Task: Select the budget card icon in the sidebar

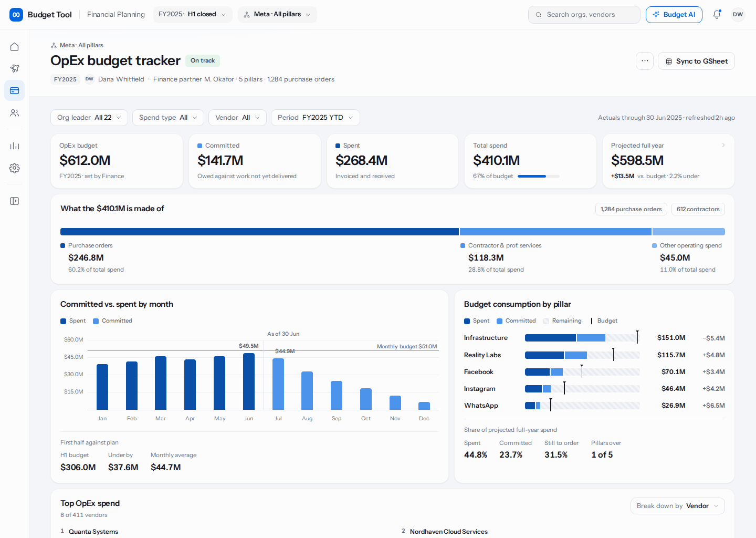Action: tap(15, 90)
